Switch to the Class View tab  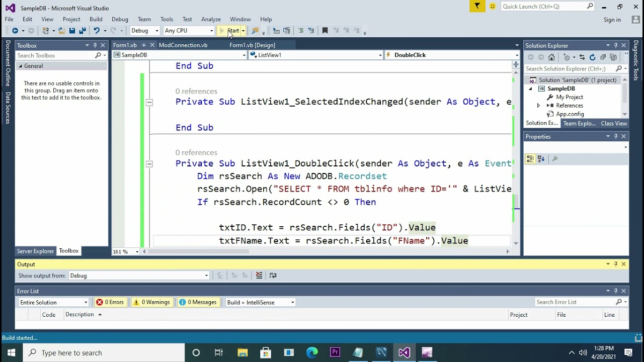point(614,123)
